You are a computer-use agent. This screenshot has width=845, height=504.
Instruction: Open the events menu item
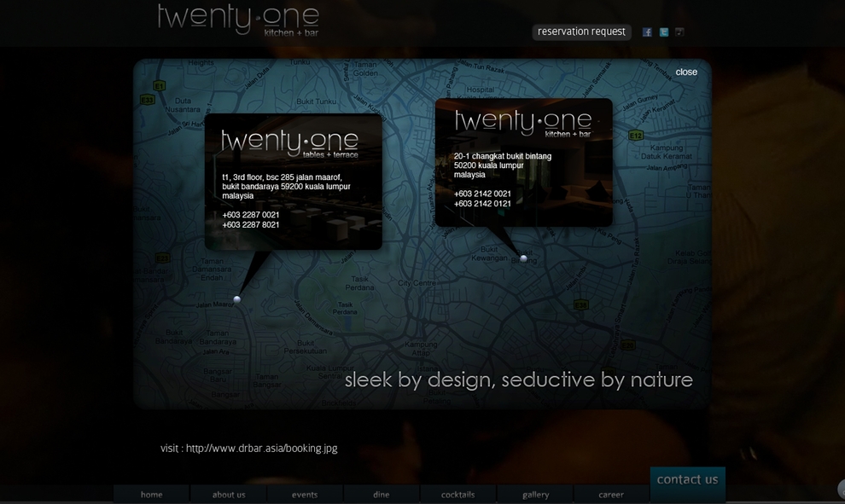(305, 495)
